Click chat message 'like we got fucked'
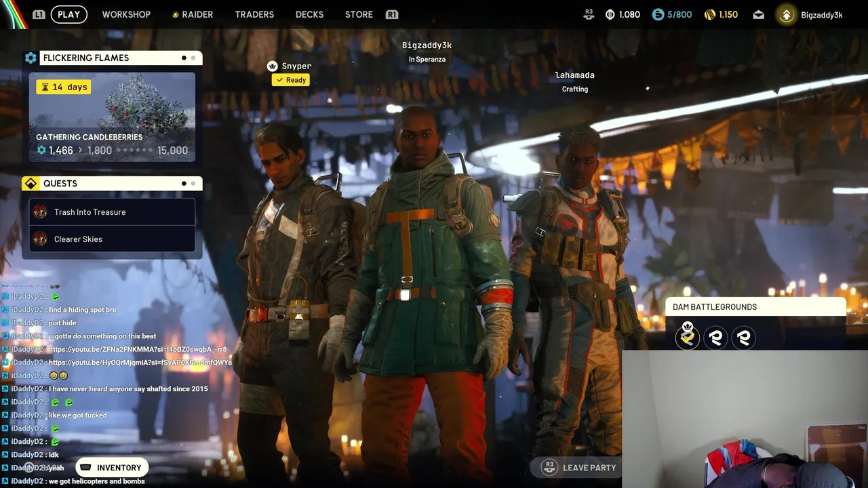 tap(78, 415)
